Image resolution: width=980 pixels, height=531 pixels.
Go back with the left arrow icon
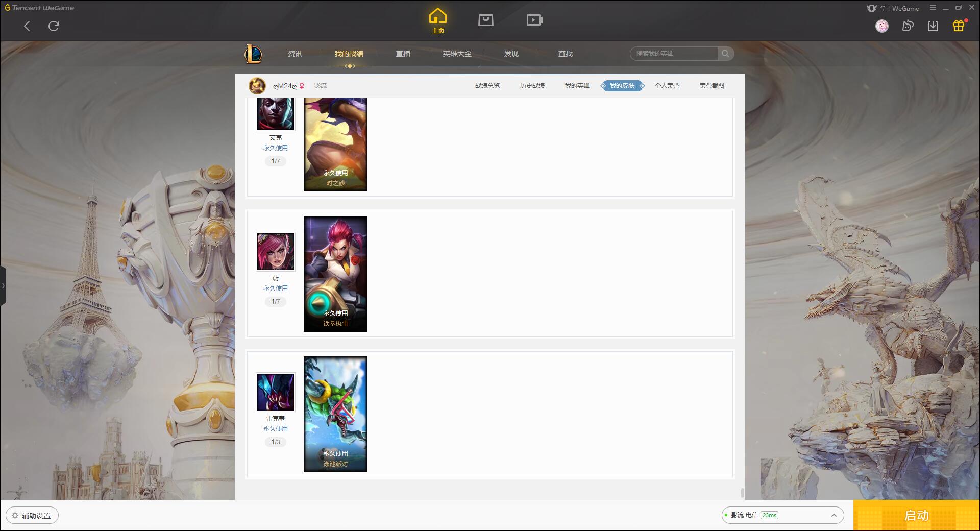tap(27, 26)
